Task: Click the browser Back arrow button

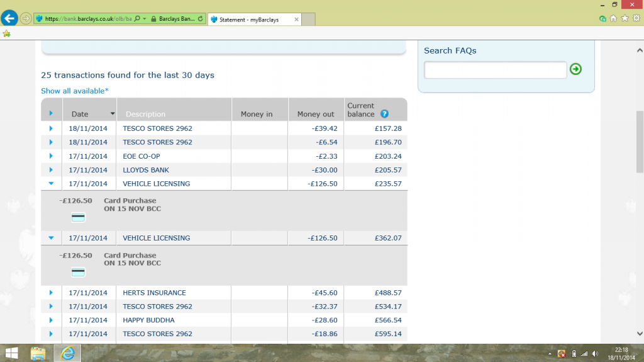Action: point(9,18)
